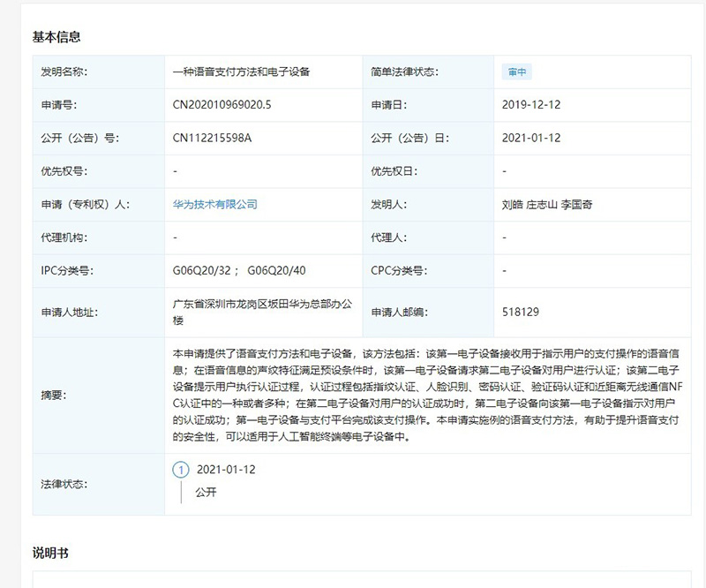The height and width of the screenshot is (588, 706).
Task: Open the 华为技术有限公司 applicant link
Action: pyautogui.click(x=215, y=204)
